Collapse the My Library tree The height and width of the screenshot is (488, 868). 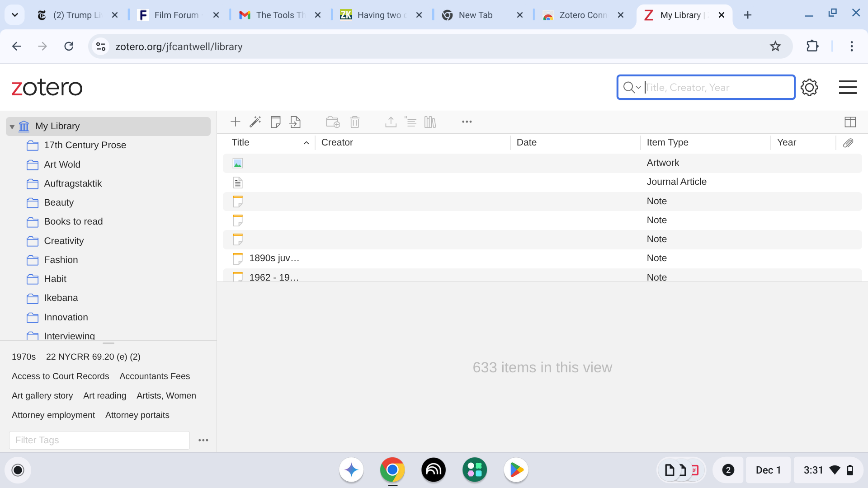(12, 127)
